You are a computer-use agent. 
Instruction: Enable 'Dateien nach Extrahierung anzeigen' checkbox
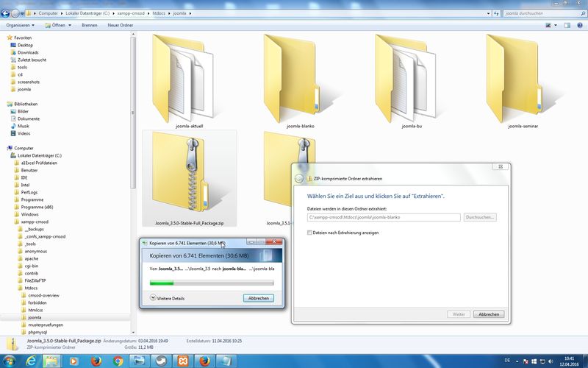(309, 233)
